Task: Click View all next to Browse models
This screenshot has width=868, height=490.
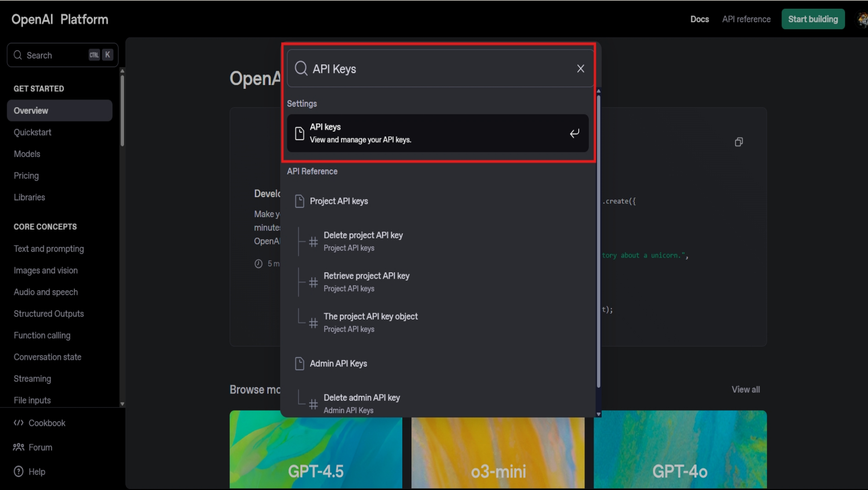Action: coord(746,390)
